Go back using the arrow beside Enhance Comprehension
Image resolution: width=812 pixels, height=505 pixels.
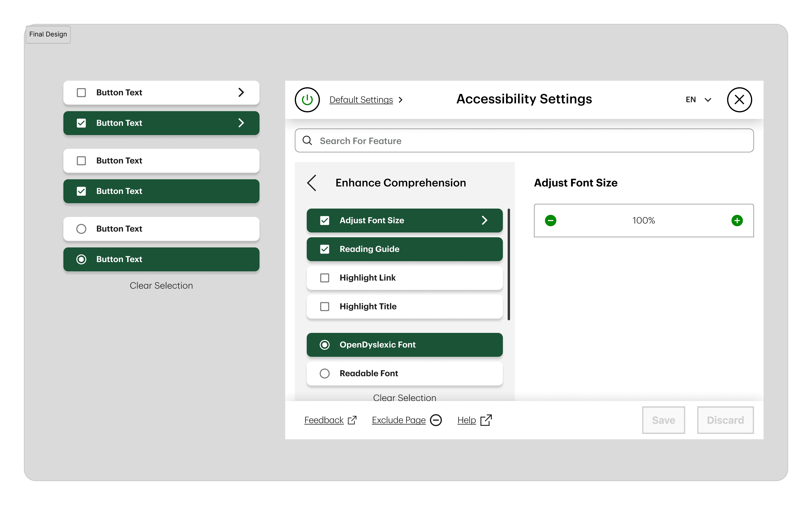(x=312, y=183)
